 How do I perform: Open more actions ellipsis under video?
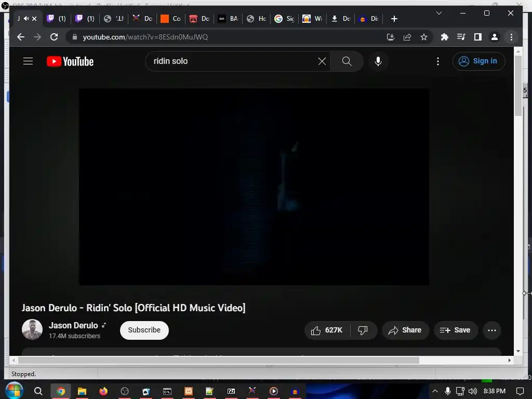click(x=491, y=330)
